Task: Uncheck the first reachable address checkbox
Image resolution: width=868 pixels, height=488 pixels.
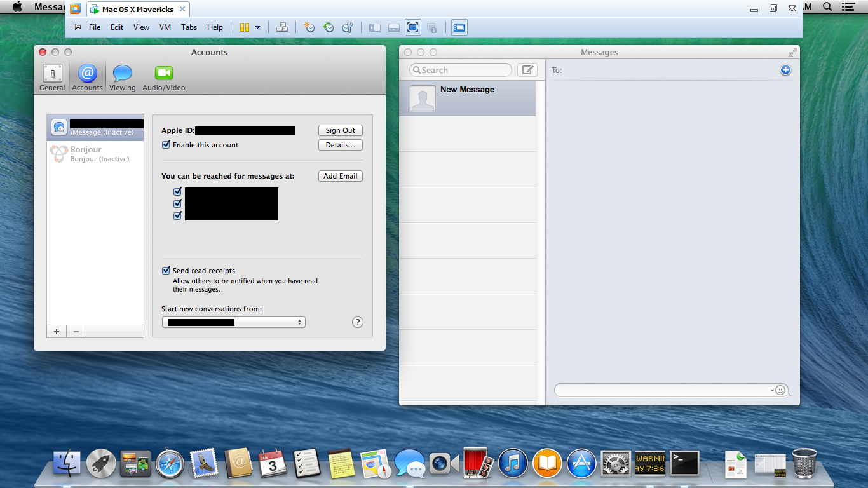Action: (x=178, y=191)
